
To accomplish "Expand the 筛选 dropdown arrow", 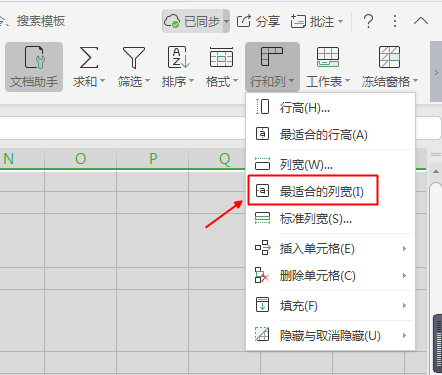I will click(x=147, y=81).
